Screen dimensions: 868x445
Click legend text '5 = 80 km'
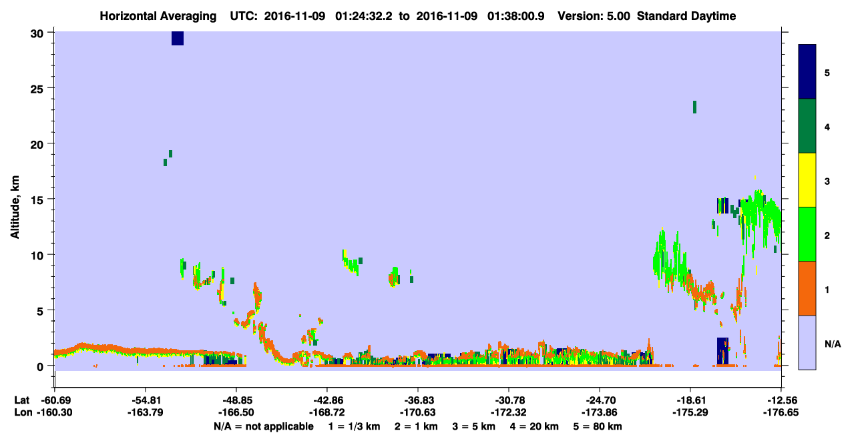pyautogui.click(x=598, y=426)
